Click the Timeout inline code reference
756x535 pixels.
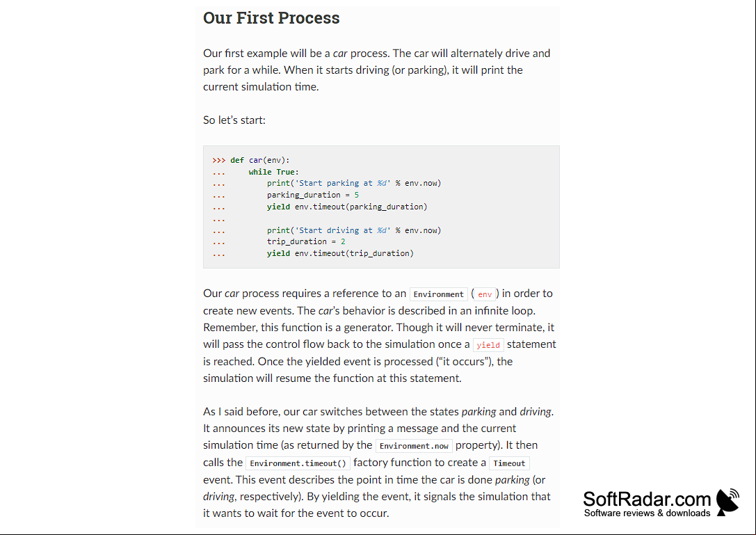(x=509, y=463)
